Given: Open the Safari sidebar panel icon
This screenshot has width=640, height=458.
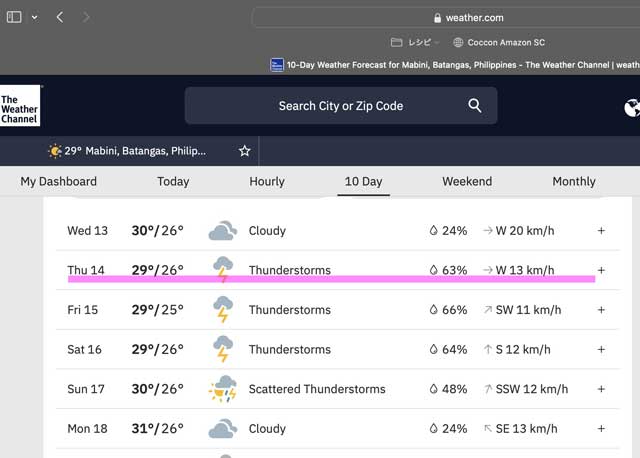Looking at the screenshot, I should [14, 17].
